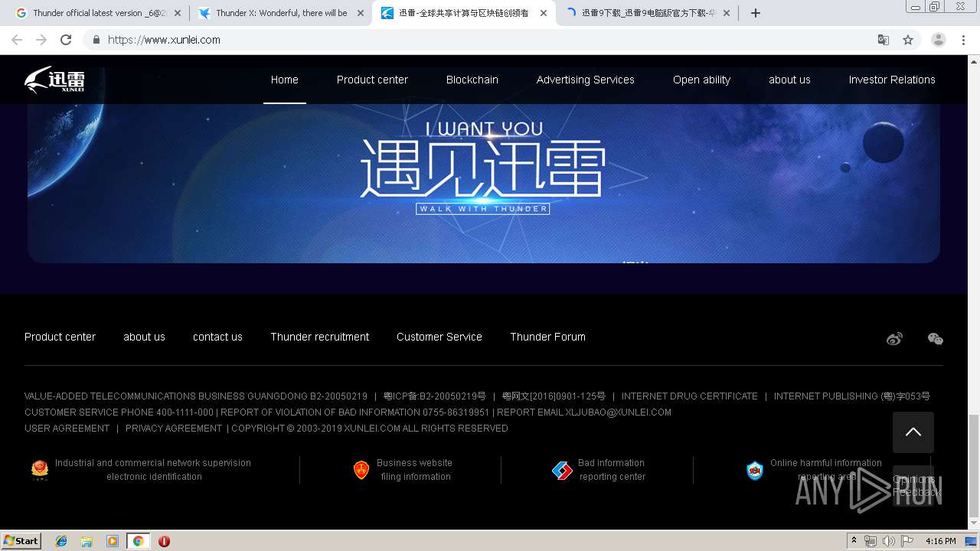Click the back-to-top arrow button
980x551 pixels.
[913, 432]
